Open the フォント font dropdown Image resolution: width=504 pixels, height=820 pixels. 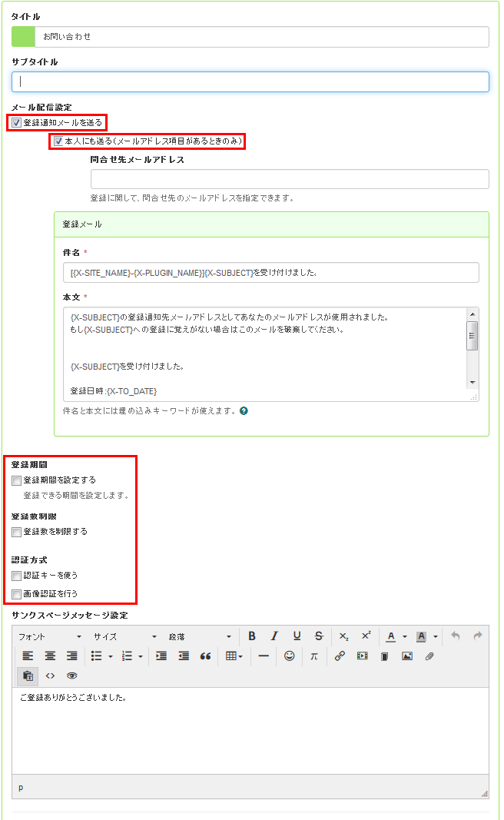(x=50, y=636)
